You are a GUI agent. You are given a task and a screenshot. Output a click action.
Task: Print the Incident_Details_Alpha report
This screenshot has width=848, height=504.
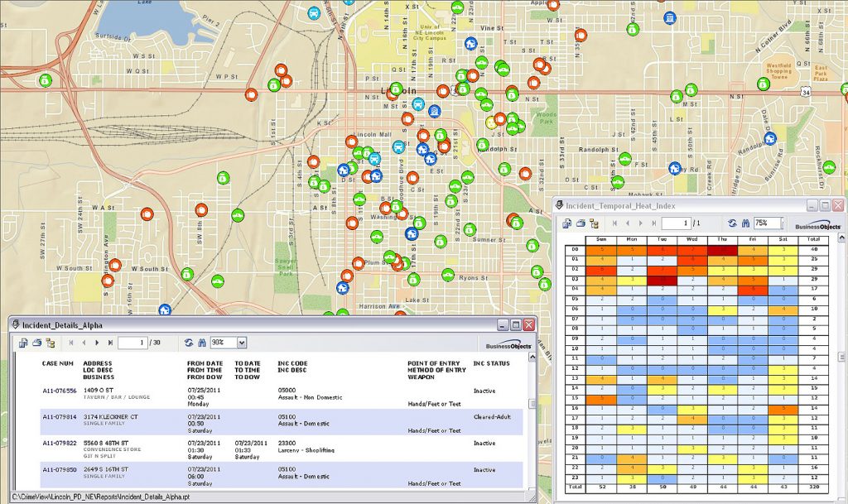37,342
